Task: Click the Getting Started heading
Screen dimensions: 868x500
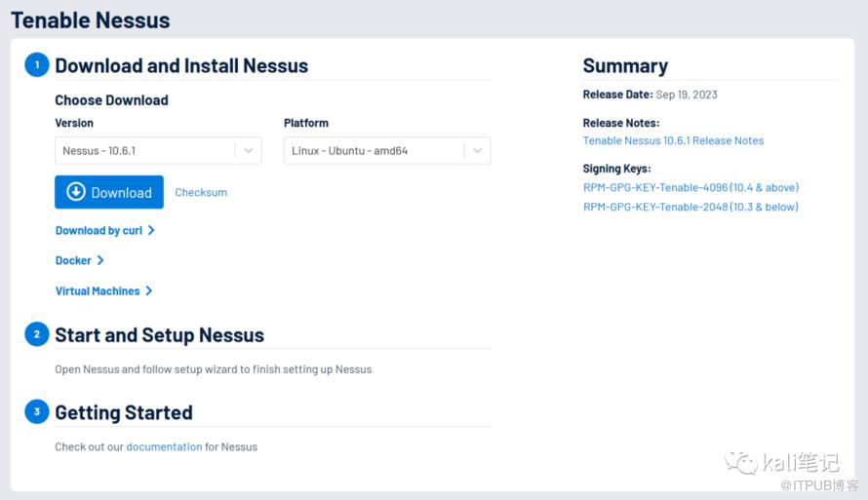Action: coord(124,412)
